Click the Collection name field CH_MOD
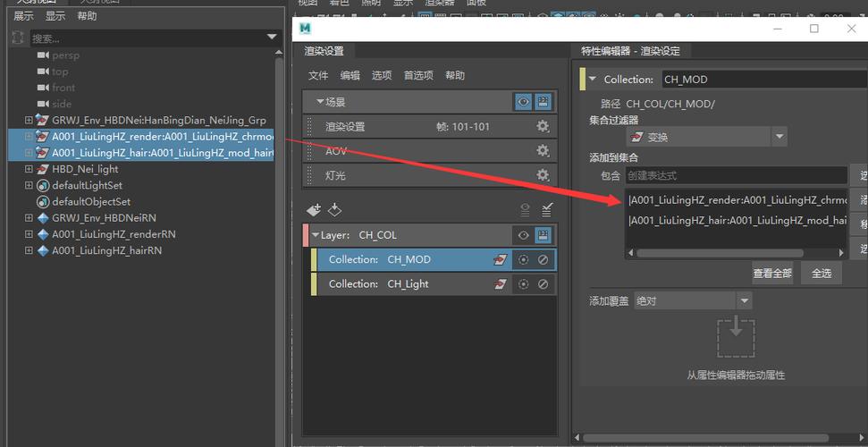The height and width of the screenshot is (447, 868). pyautogui.click(x=764, y=80)
